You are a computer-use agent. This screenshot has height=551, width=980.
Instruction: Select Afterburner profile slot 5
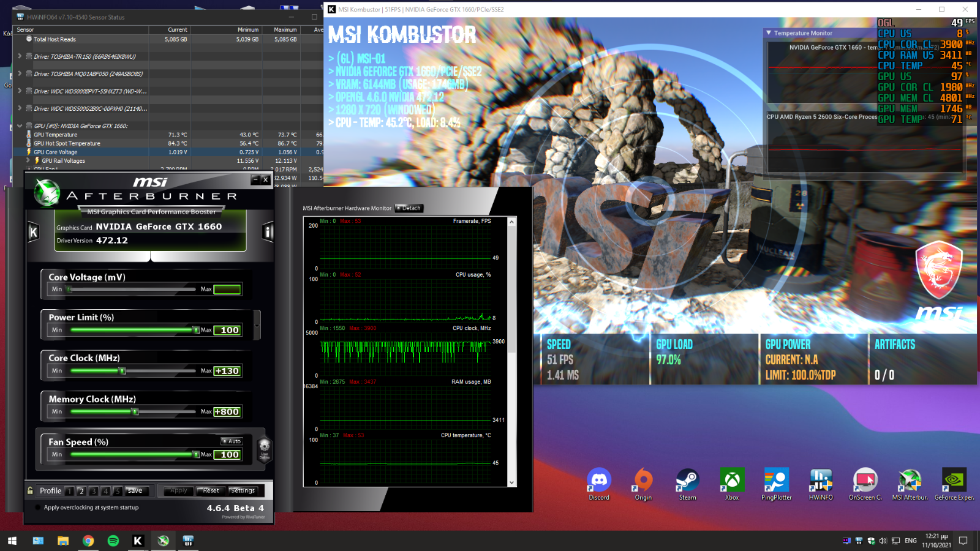pos(117,491)
